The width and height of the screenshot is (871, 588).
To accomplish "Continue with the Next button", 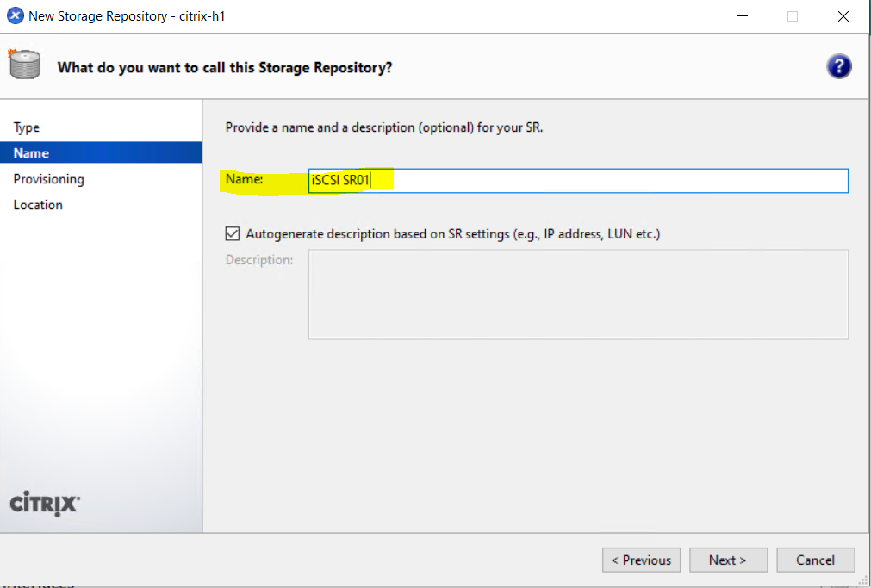I will tap(728, 560).
